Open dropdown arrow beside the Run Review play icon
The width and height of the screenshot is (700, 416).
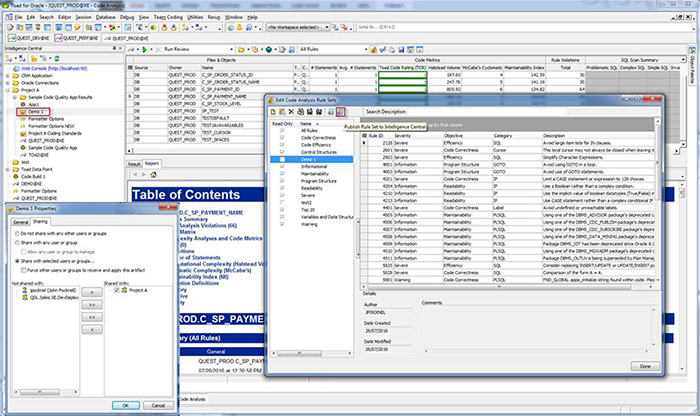[x=151, y=50]
